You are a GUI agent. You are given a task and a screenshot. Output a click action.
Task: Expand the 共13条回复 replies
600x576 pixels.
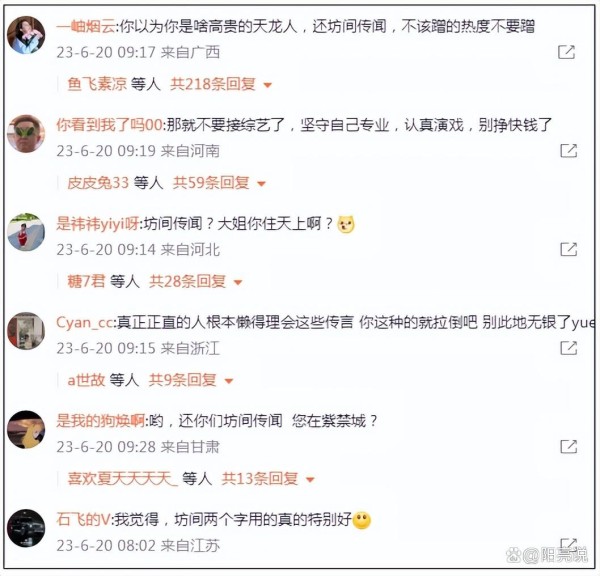(268, 478)
